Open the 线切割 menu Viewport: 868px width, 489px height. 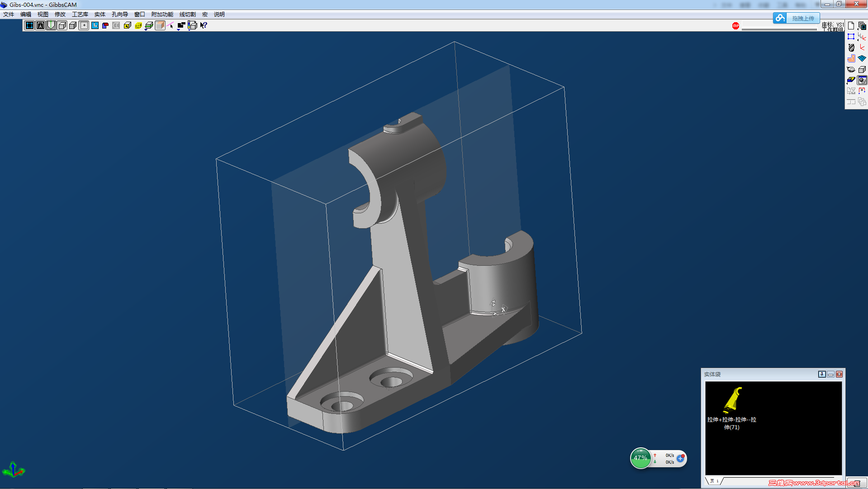188,14
